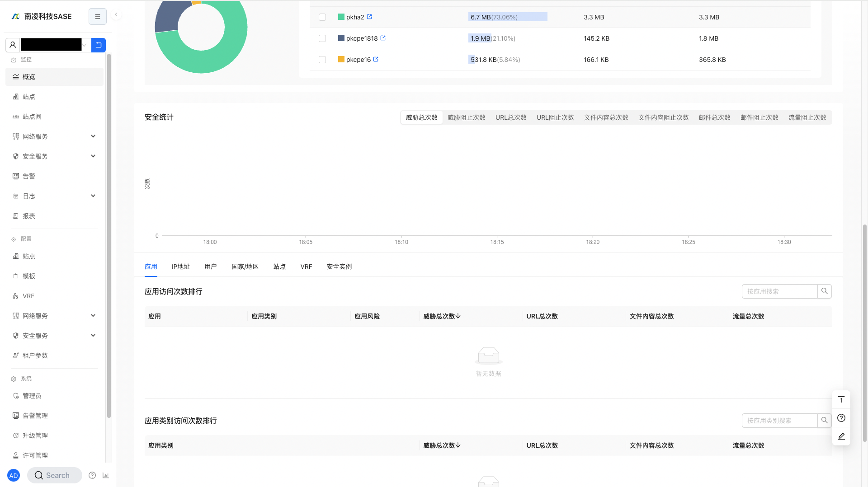Screen dimensions: 868x487
Task: Select the 文件内容阻止次数 chart option
Action: tap(663, 117)
